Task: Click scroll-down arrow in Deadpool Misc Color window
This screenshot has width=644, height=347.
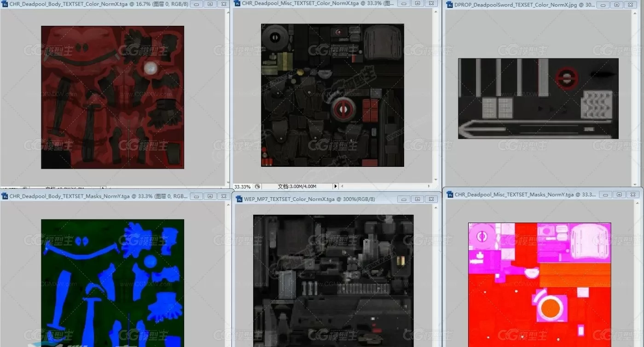Action: click(436, 180)
